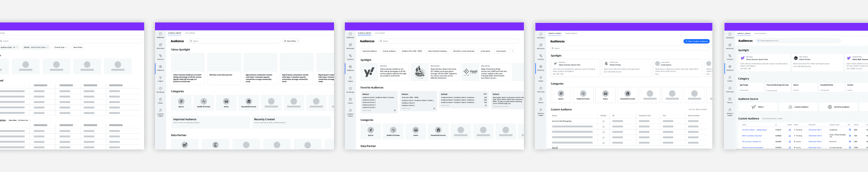Screen dimensions: 868x172
Task: Select My Audience tab in Yahoo Spotlight mockup
Action: (190, 33)
